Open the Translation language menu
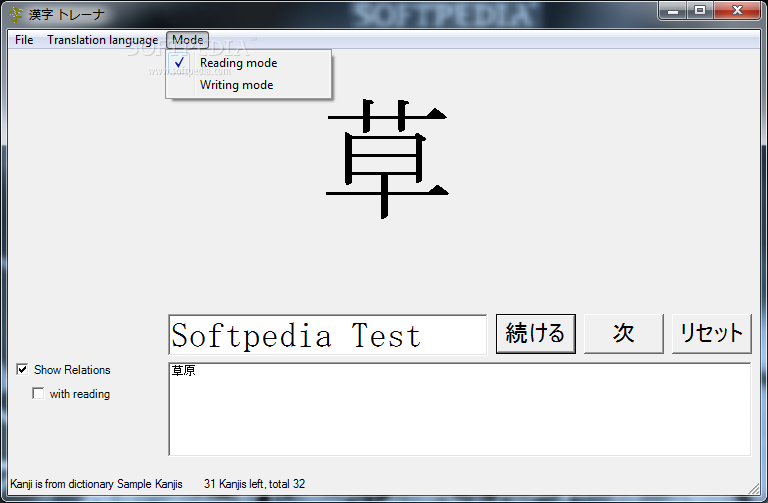768x503 pixels. 102,40
